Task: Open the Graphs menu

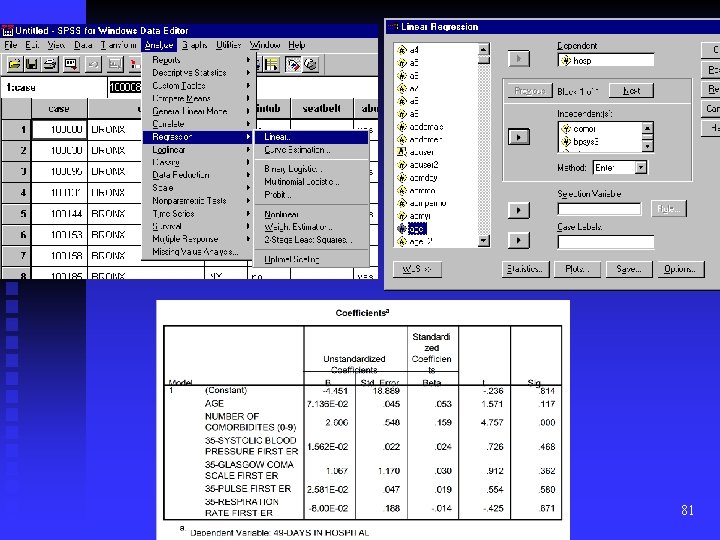Action: 194,45
